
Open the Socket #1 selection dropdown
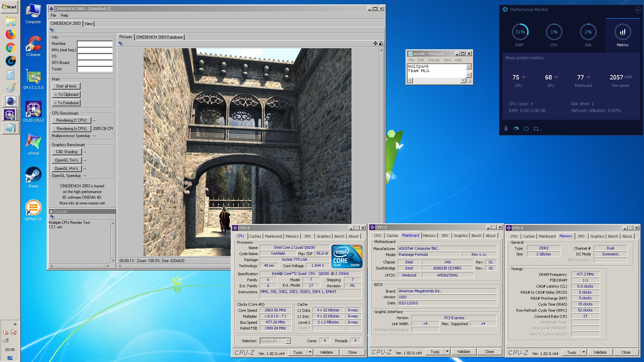coord(275,341)
